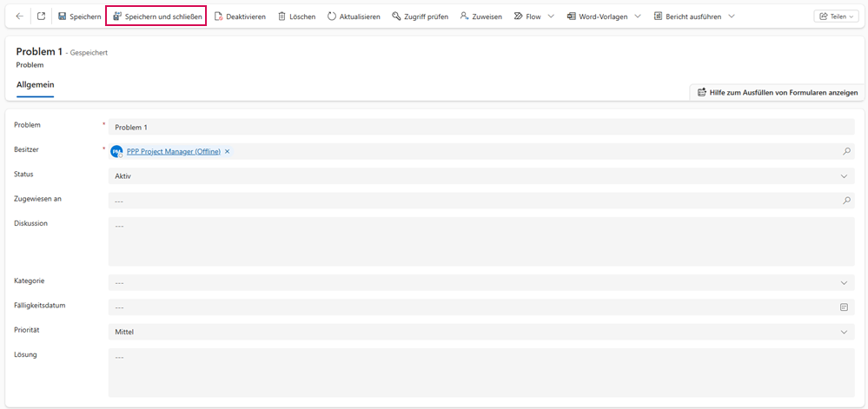Refresh form using Aktualisieren
The height and width of the screenshot is (409, 868).
pyautogui.click(x=354, y=16)
